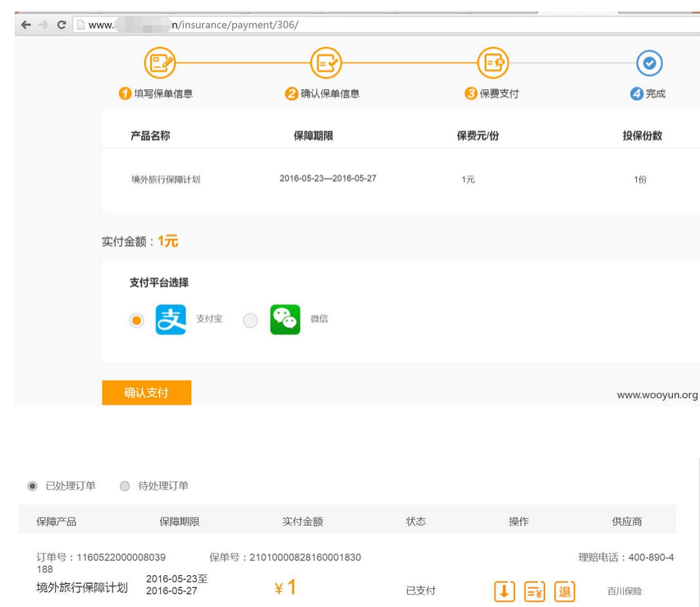Open the www.wooyun.org link
Viewport: 700px width, 607px height.
tap(659, 394)
